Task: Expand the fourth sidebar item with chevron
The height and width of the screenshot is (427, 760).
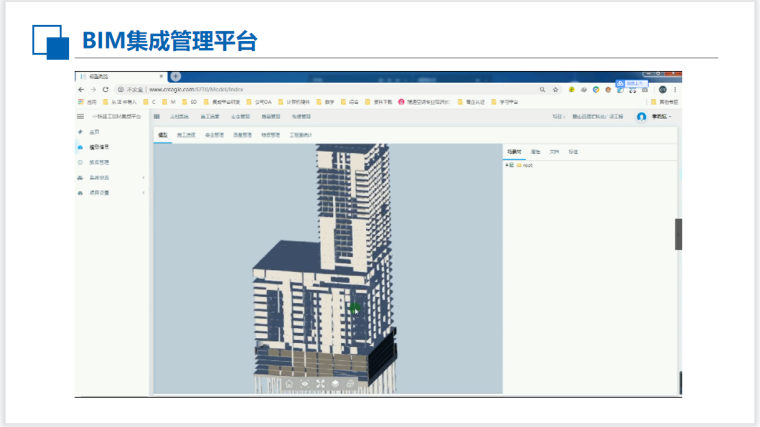Action: (143, 178)
